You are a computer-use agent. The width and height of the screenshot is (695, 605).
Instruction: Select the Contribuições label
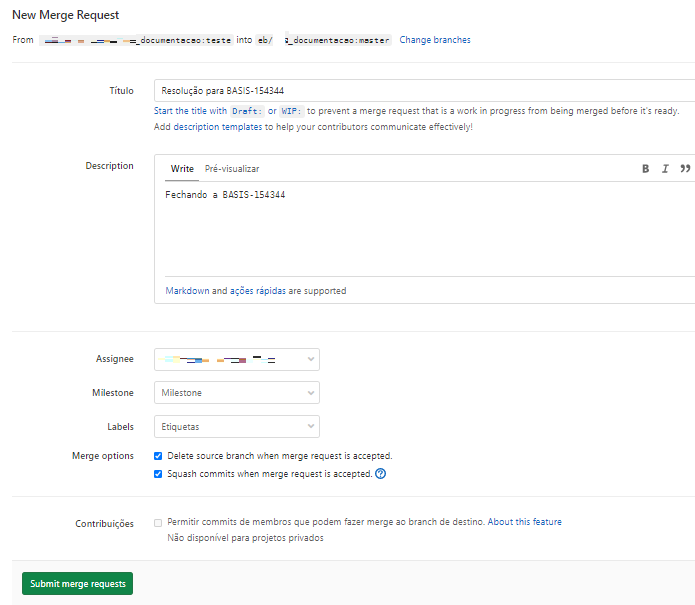point(104,524)
